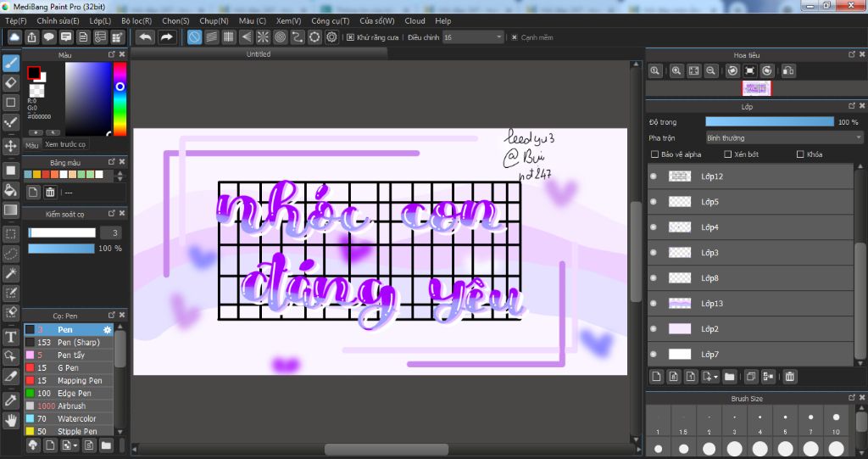
Task: Toggle Cạnh mềm checkbox
Action: pyautogui.click(x=515, y=37)
